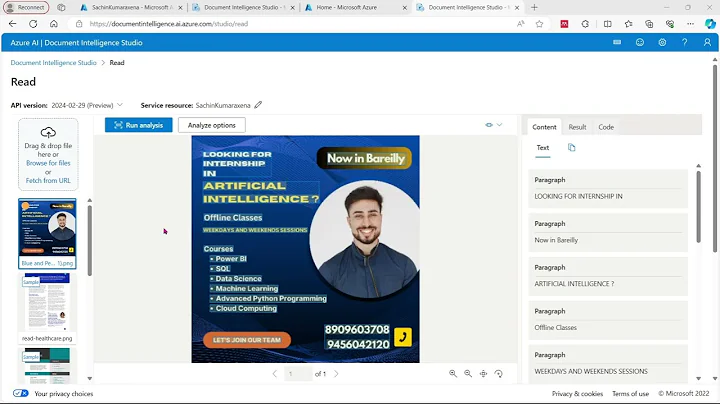The width and height of the screenshot is (720, 404).
Task: Select the Now in Bareilly paragraph
Action: tap(608, 232)
